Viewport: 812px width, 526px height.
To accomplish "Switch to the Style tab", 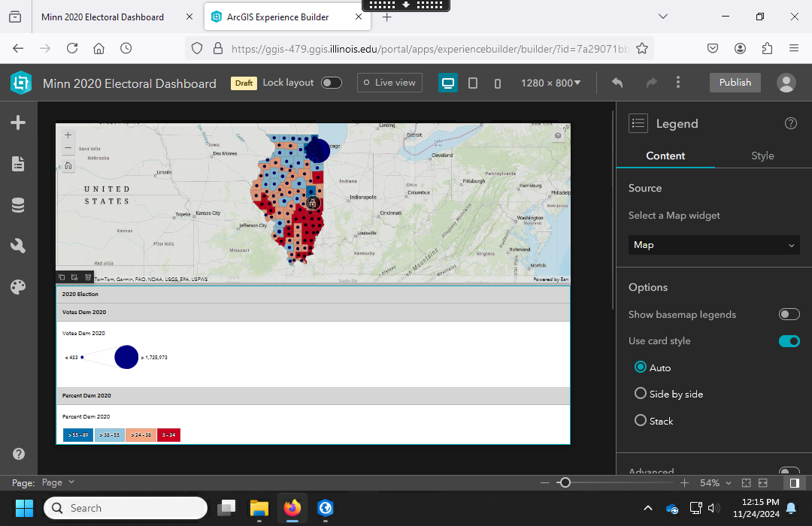I will (762, 156).
